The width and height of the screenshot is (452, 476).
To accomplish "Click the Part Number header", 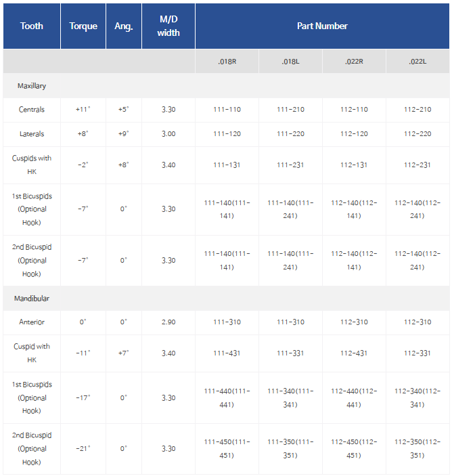I will point(322,26).
